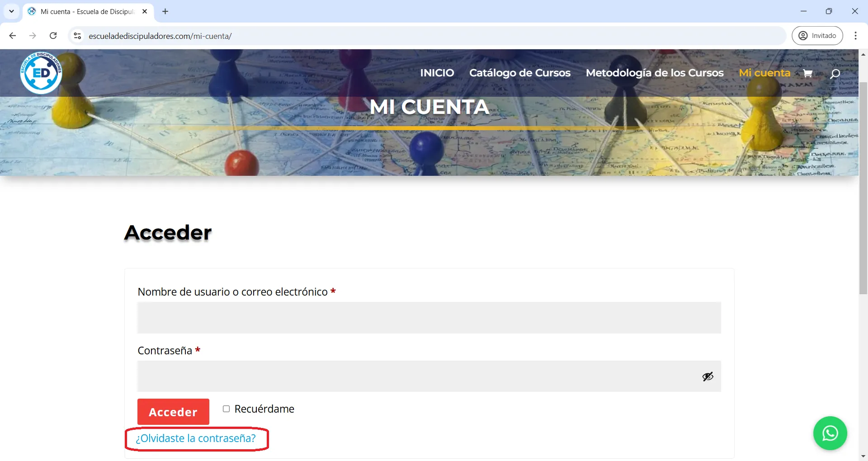Go back using browser back arrow
Image resolution: width=868 pixels, height=461 pixels.
(13, 36)
